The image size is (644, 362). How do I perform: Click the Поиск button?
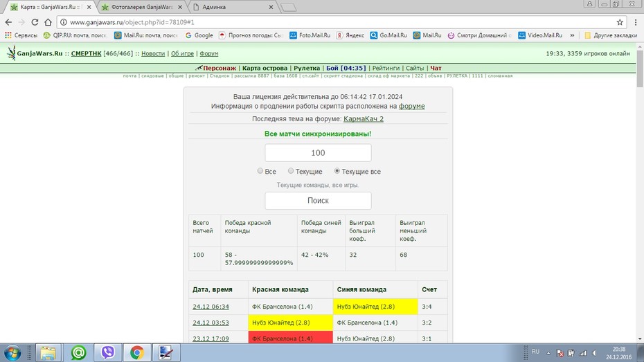click(x=318, y=201)
